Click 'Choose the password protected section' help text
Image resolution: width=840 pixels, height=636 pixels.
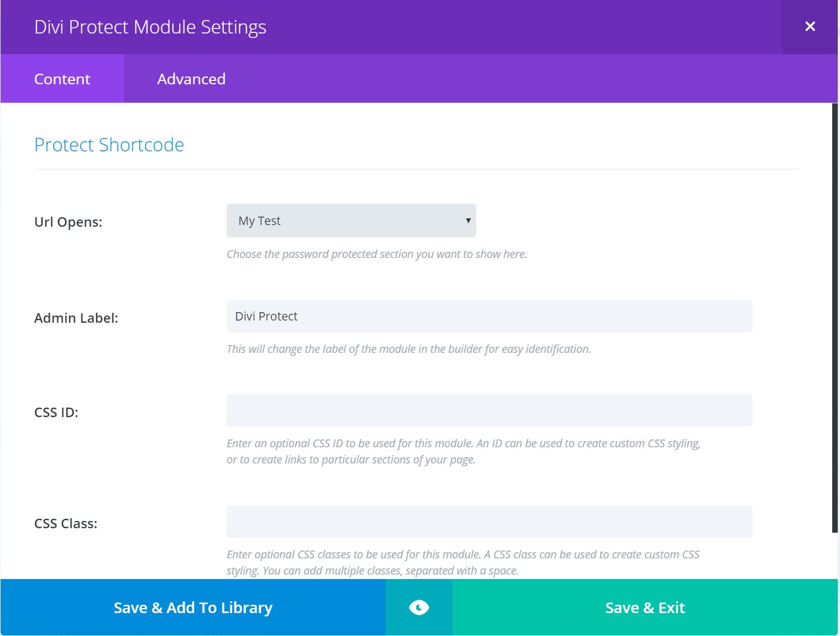point(377,254)
